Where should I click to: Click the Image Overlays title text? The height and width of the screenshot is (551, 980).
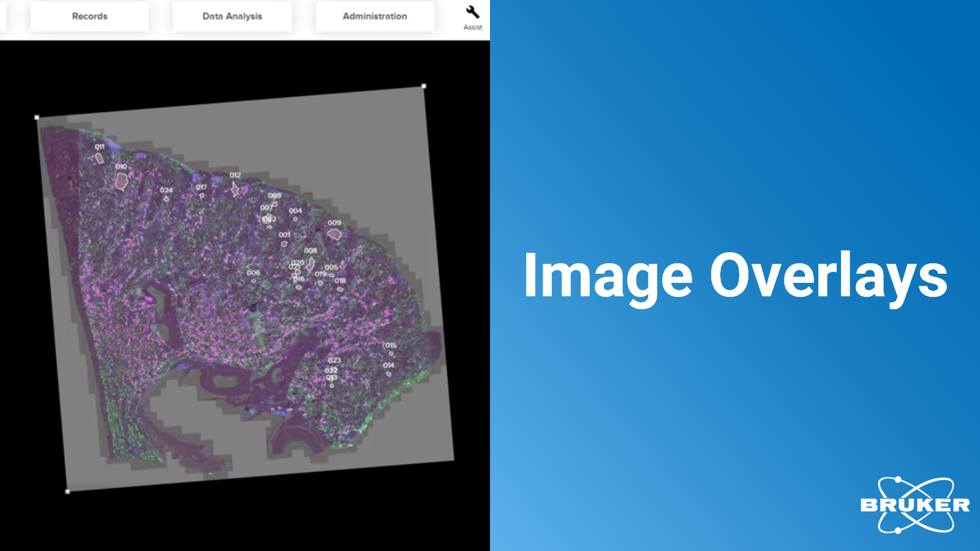click(x=735, y=277)
